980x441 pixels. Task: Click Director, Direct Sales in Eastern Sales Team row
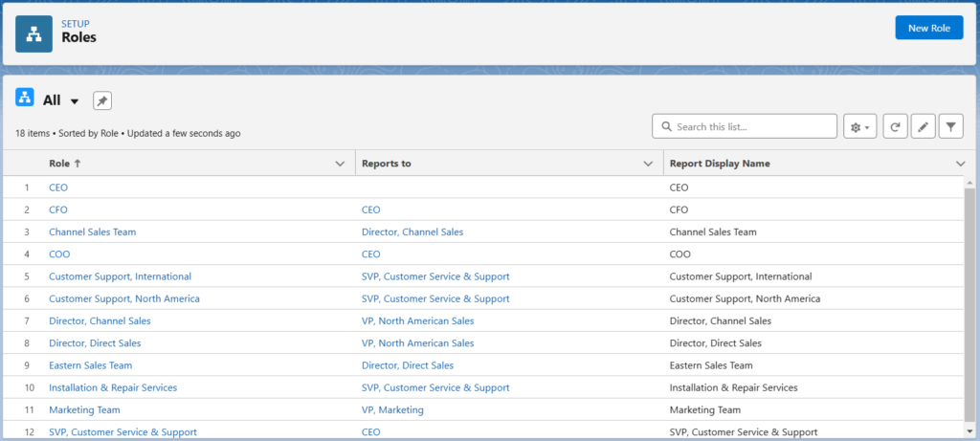click(408, 365)
